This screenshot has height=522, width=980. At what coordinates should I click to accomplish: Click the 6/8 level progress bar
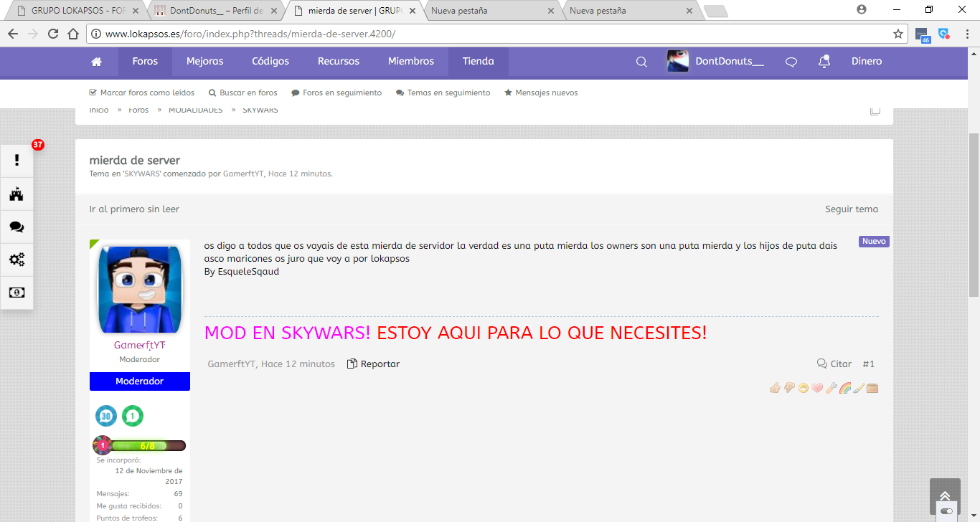148,446
